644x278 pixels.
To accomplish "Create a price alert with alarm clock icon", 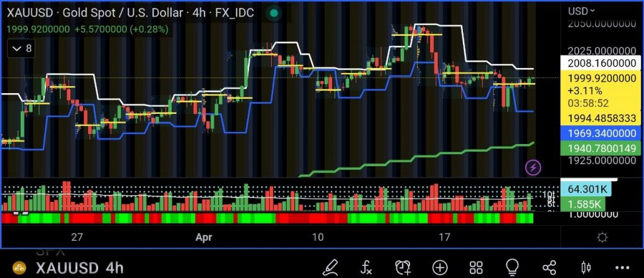I will point(402,267).
